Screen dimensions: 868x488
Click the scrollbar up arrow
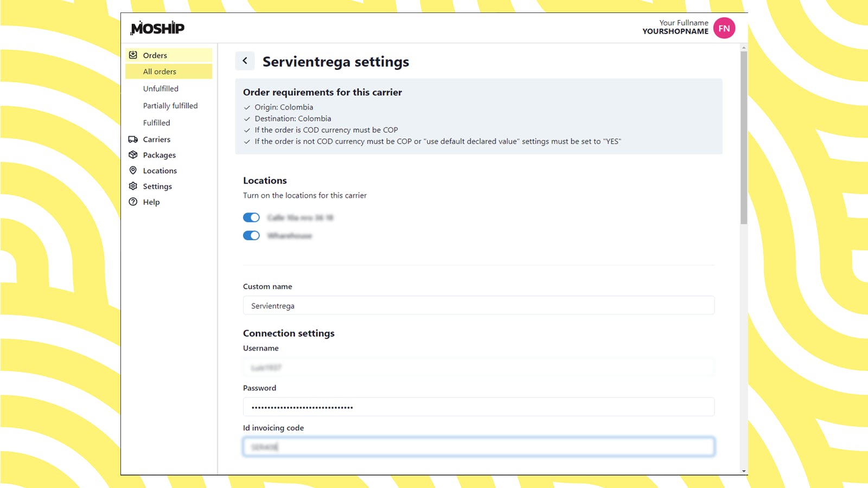click(744, 47)
